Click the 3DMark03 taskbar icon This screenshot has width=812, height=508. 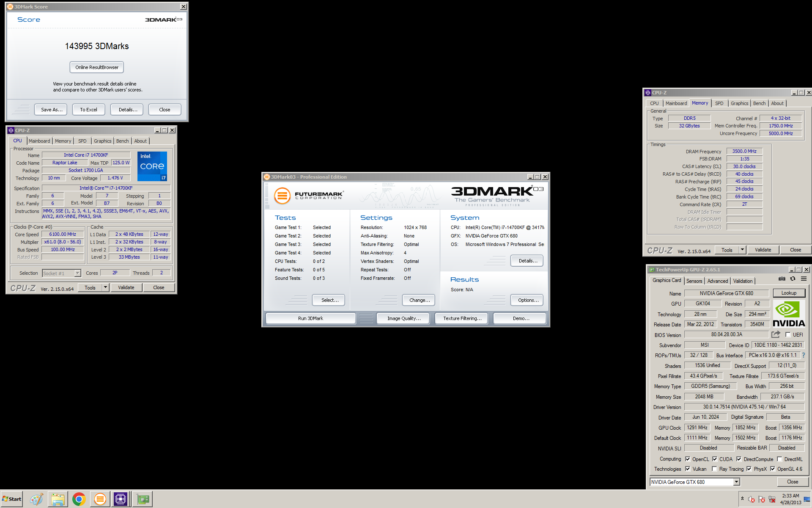tap(100, 499)
